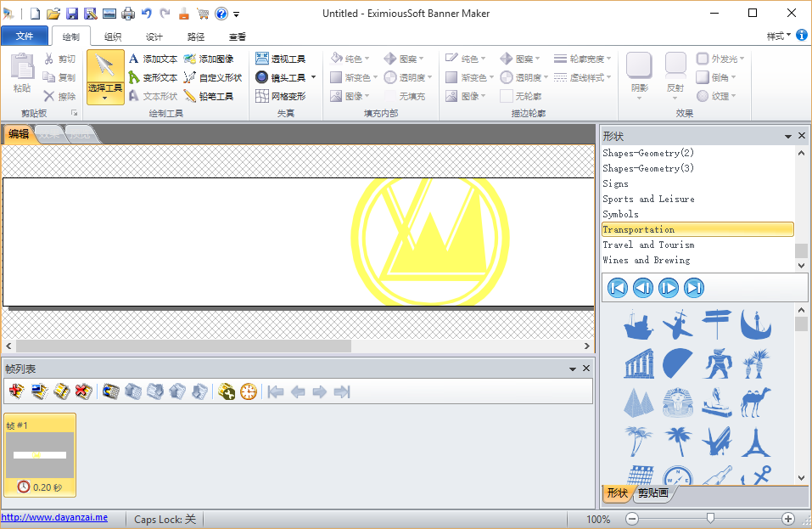Open Help with the question mark icon
This screenshot has height=529, width=812.
pyautogui.click(x=221, y=14)
